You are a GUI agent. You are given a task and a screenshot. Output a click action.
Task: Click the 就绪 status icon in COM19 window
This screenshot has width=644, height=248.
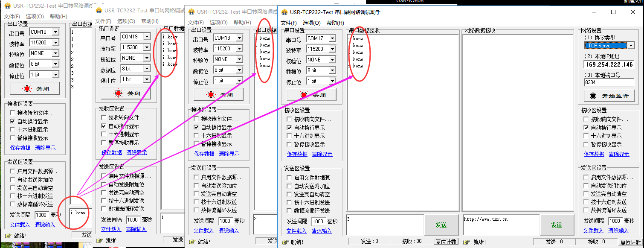pyautogui.click(x=99, y=240)
